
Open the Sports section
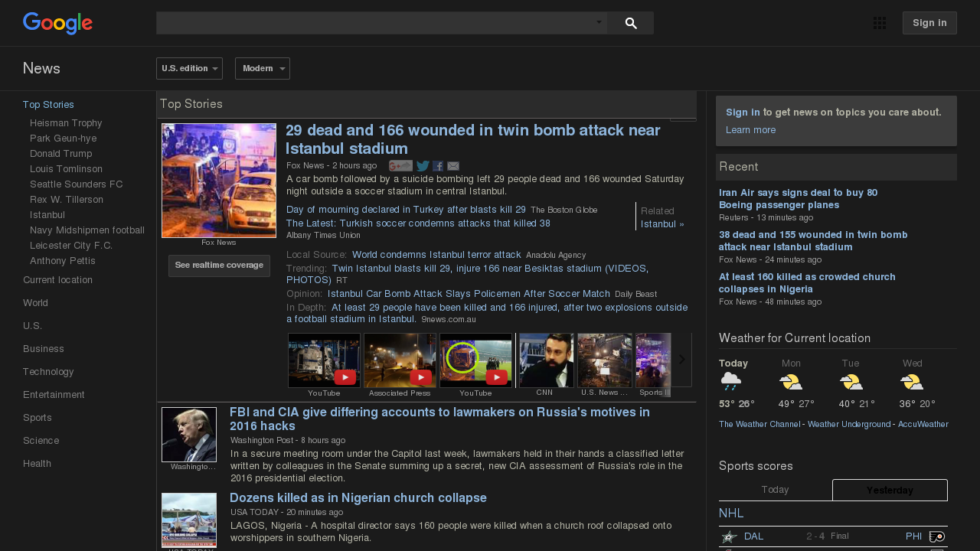[38, 418]
